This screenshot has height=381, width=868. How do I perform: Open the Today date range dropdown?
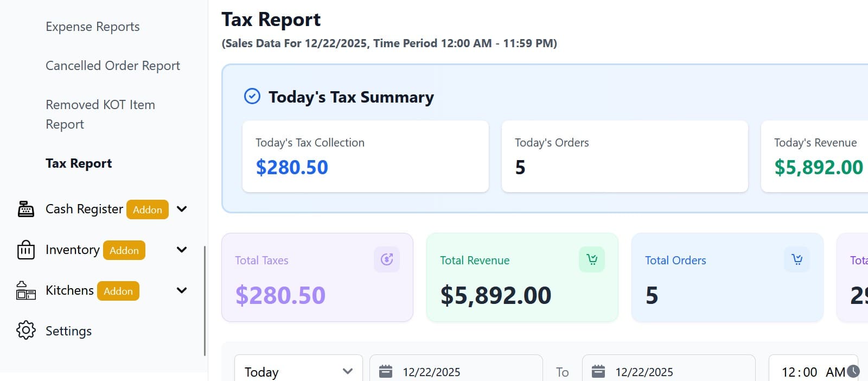coord(298,371)
